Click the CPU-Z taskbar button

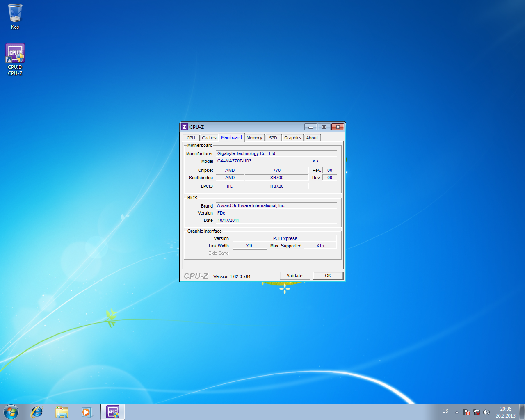pos(113,412)
